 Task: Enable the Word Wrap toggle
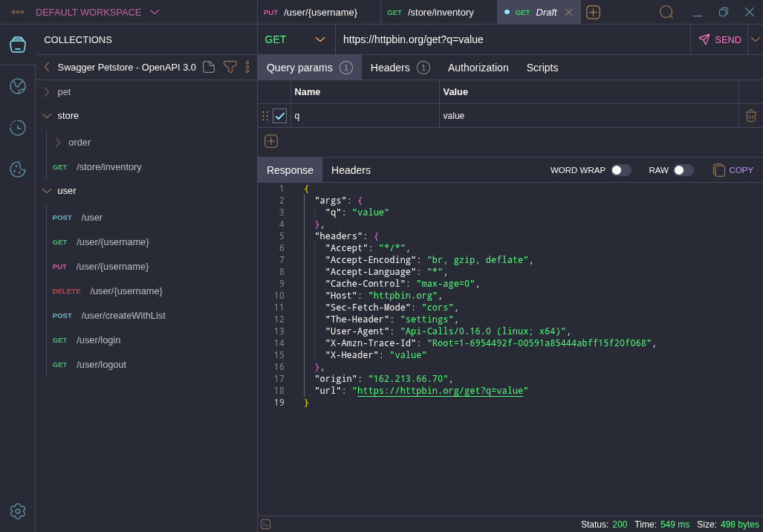point(620,170)
